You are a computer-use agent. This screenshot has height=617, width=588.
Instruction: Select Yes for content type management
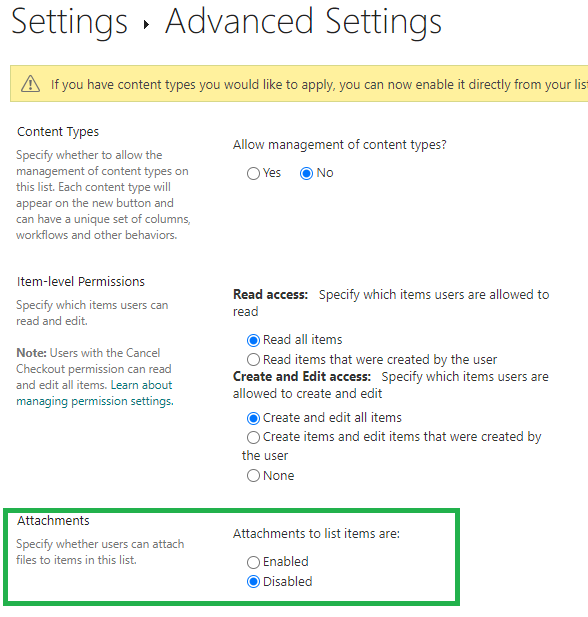[253, 173]
